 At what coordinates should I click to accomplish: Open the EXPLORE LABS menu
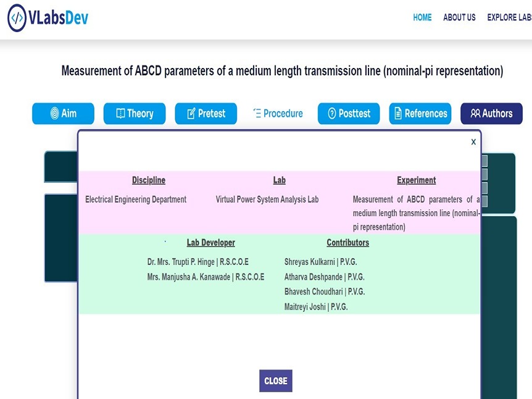pyautogui.click(x=509, y=17)
